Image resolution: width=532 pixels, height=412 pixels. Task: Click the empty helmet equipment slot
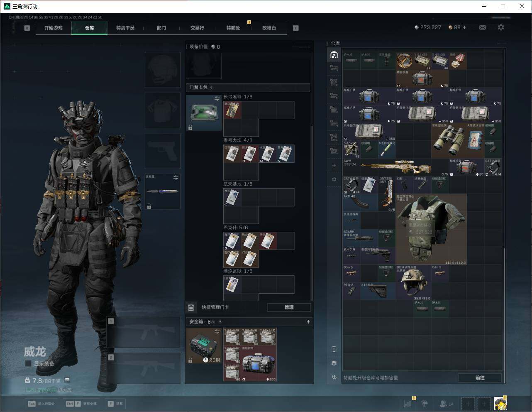tap(163, 69)
